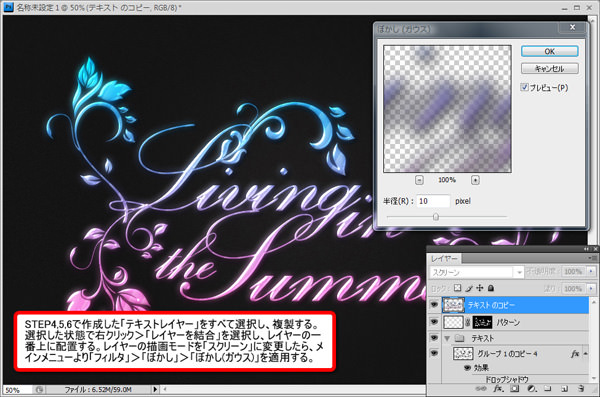Zoom in the blur preview with plus button
The width and height of the screenshot is (600, 397).
click(x=475, y=180)
